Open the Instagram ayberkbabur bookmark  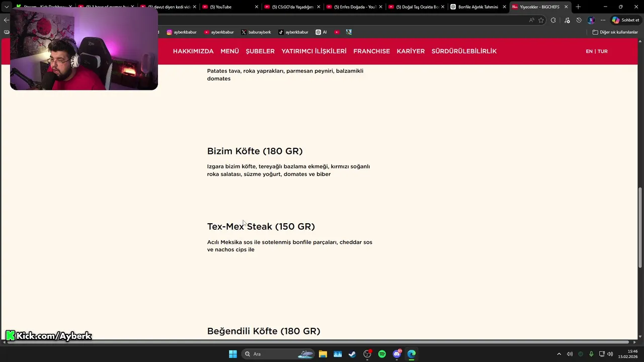(x=182, y=32)
